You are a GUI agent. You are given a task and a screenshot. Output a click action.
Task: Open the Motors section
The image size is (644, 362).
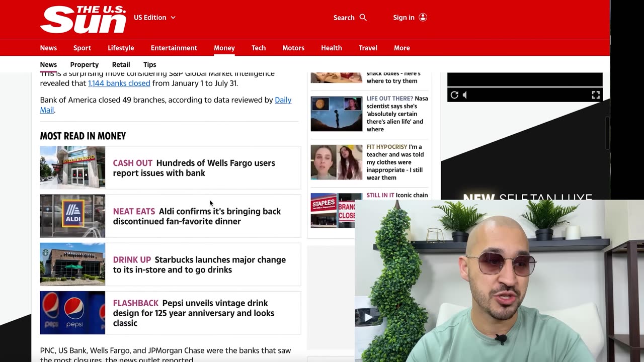coord(293,48)
